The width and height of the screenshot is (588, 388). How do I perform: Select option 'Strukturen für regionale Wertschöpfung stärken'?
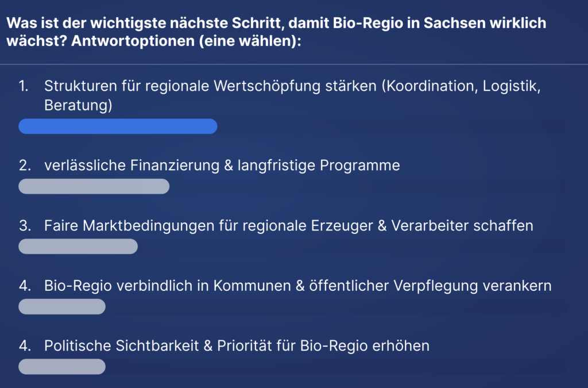coord(292,86)
